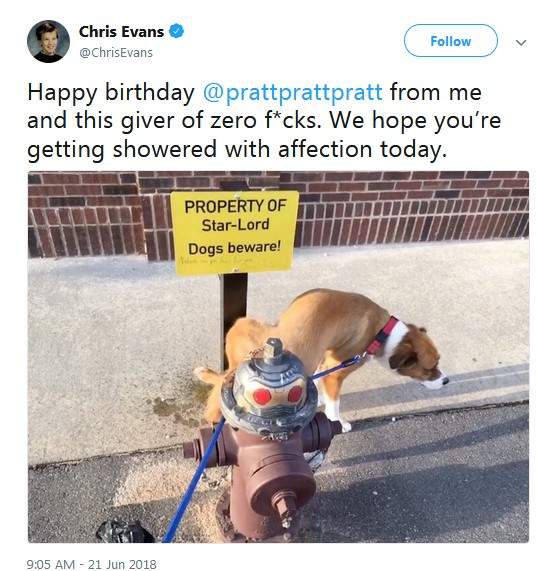The width and height of the screenshot is (537, 571).
Task: Open the @ChrisEvans handle link
Action: [x=116, y=53]
